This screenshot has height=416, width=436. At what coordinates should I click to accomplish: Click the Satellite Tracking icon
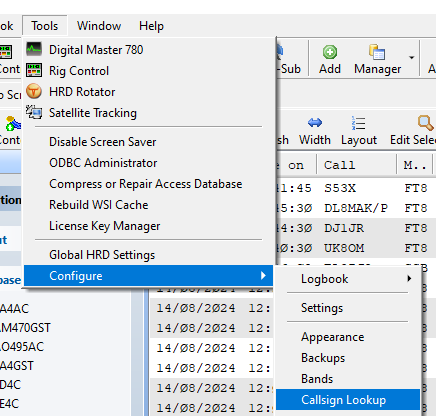tap(34, 112)
